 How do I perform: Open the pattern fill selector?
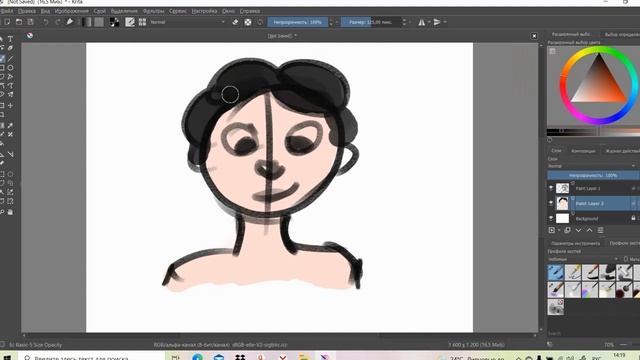coord(99,22)
